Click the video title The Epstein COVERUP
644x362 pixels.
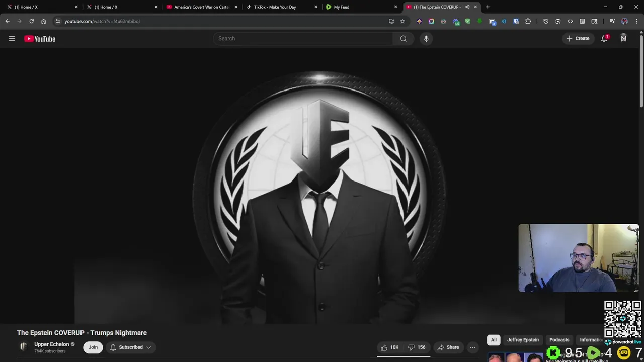(82, 333)
